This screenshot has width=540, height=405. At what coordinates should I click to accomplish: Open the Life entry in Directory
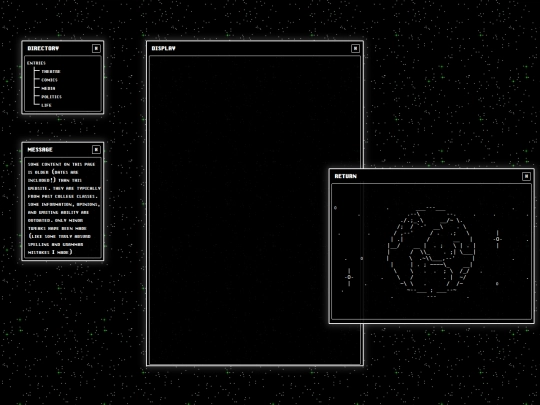click(46, 105)
